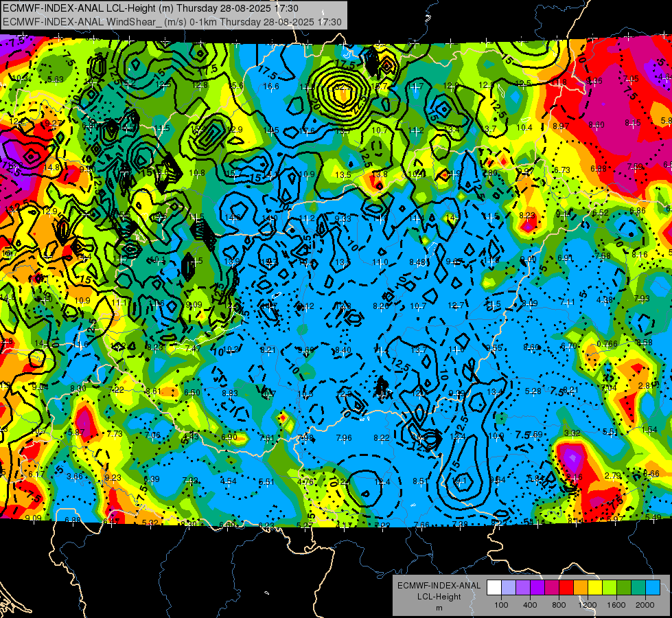
Task: Click the 6.73 wind shear value
Action: (562, 170)
